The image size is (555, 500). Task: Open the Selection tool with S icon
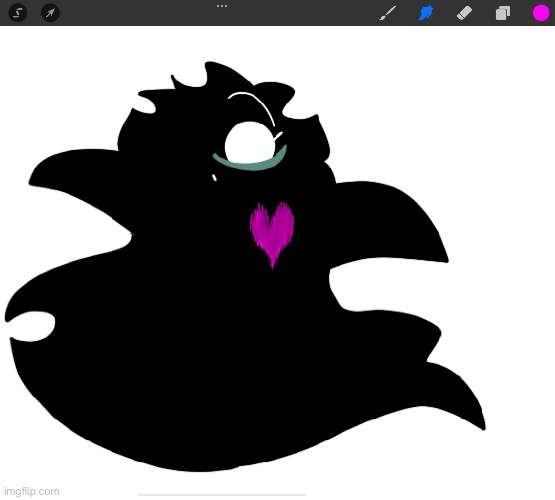[x=18, y=13]
